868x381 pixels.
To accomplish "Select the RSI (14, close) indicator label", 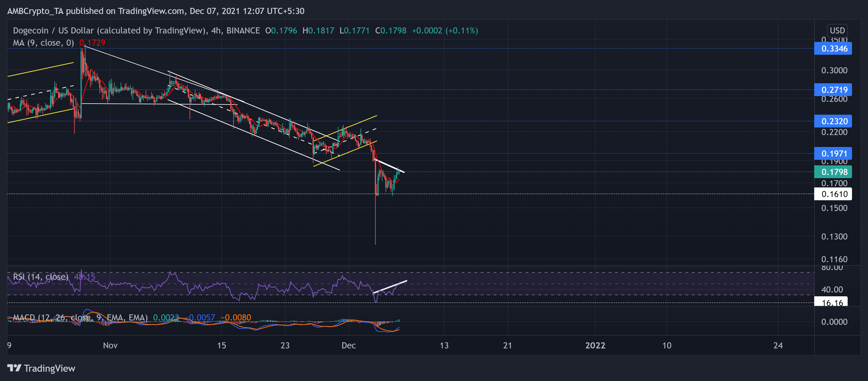I will coord(40,277).
